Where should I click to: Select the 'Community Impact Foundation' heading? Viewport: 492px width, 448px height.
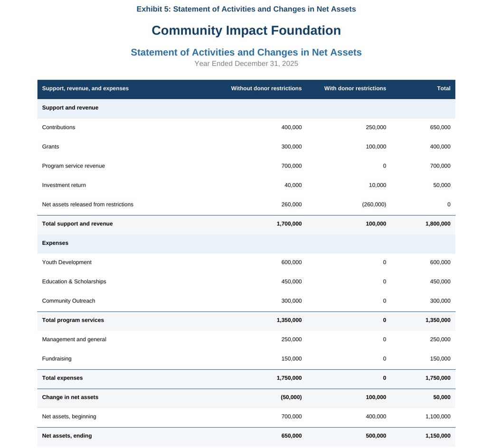(x=246, y=30)
